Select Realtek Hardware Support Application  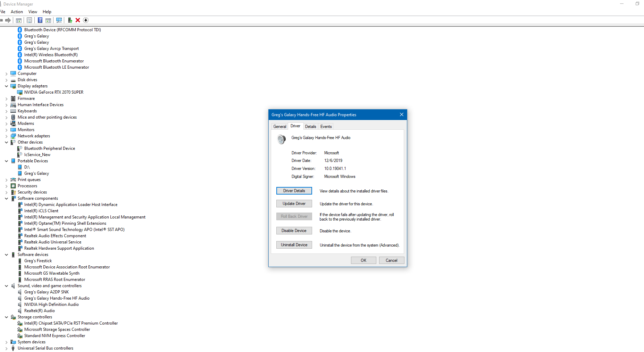(x=59, y=248)
